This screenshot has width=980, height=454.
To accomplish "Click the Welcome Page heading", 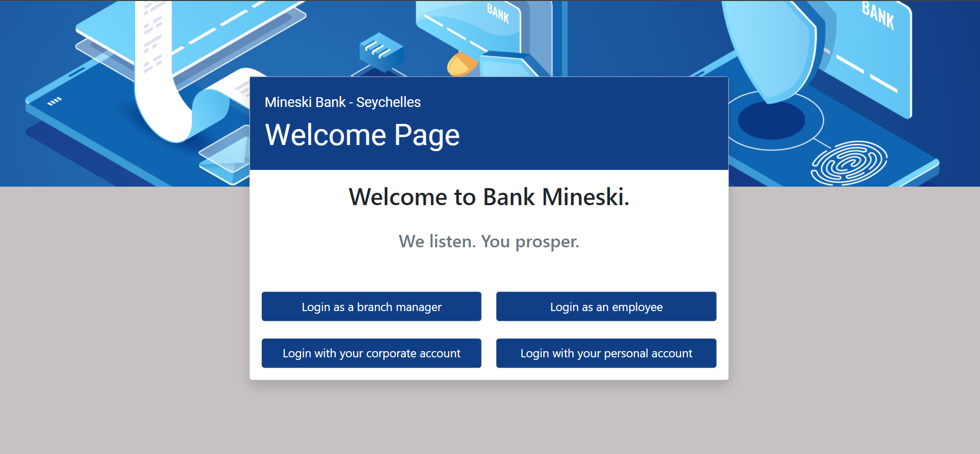I will (362, 135).
